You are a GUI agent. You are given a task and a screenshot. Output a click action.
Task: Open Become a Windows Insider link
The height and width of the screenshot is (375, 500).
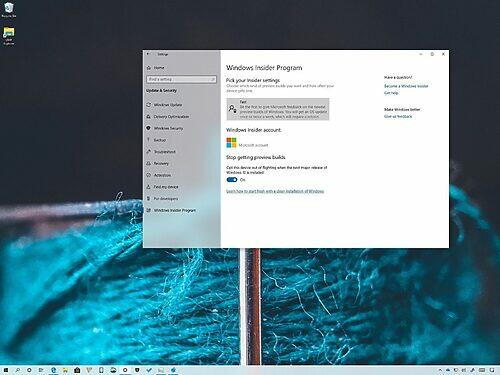(406, 86)
